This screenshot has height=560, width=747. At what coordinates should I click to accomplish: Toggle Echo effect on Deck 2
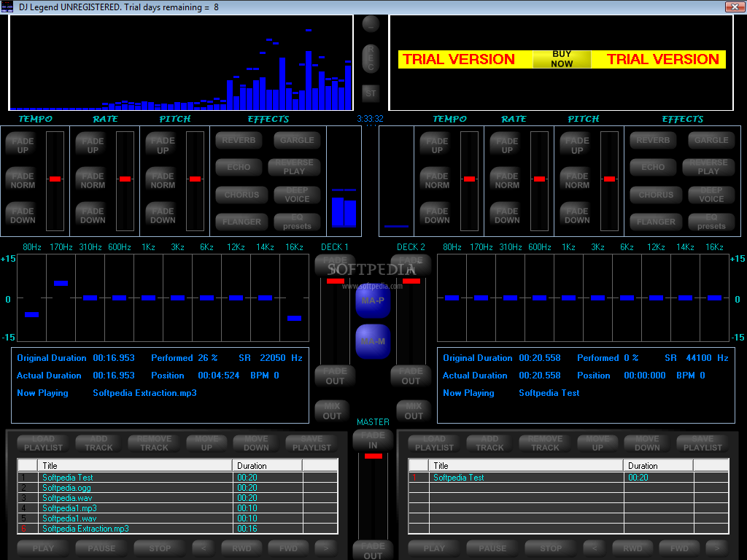653,167
